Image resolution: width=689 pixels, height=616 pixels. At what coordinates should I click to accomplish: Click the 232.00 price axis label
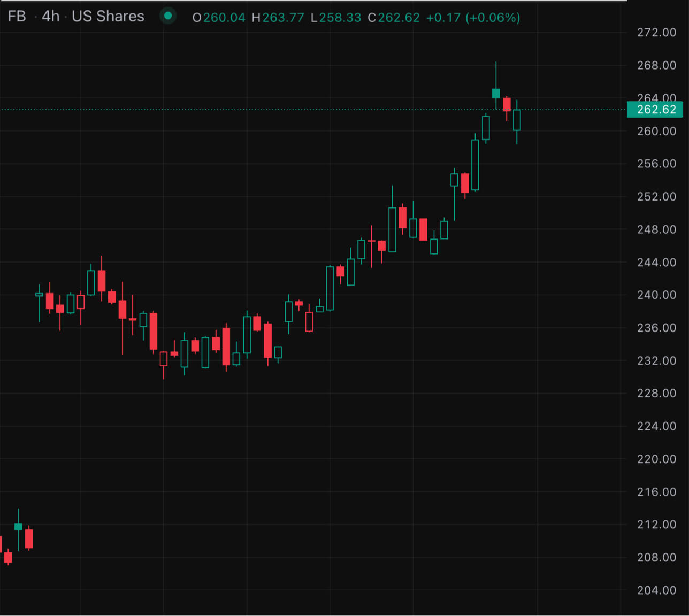(x=656, y=361)
